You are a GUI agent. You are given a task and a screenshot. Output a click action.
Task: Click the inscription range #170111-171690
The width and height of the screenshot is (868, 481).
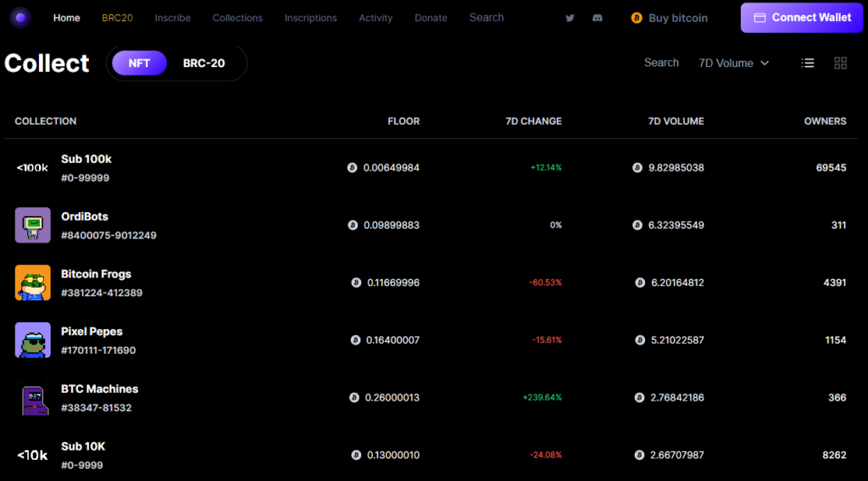click(98, 350)
